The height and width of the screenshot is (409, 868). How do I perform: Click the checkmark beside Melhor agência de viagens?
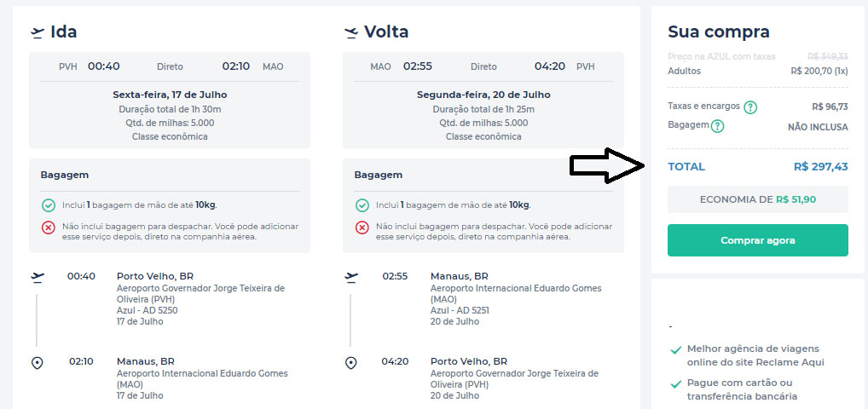[675, 349]
